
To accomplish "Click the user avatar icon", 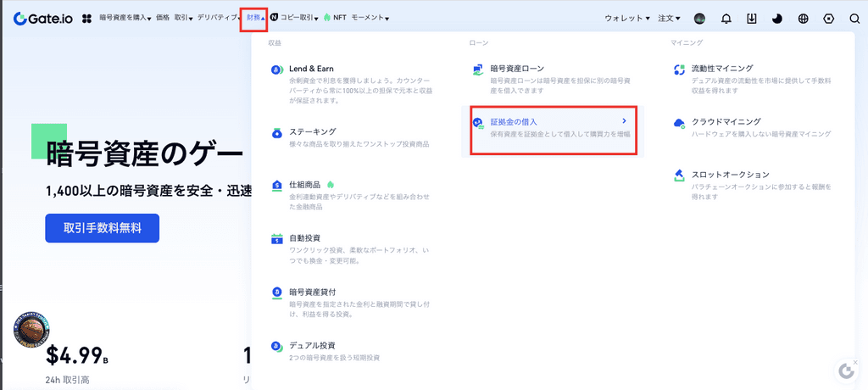I will point(700,19).
